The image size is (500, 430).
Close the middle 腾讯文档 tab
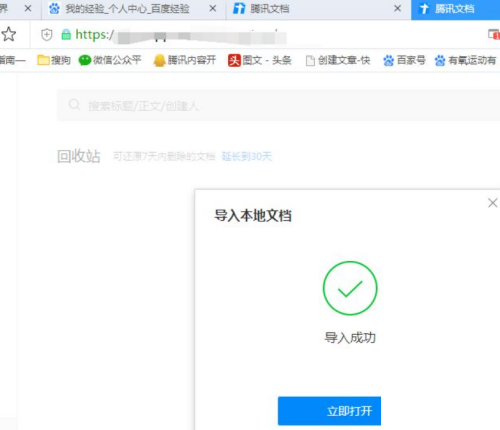tap(397, 9)
